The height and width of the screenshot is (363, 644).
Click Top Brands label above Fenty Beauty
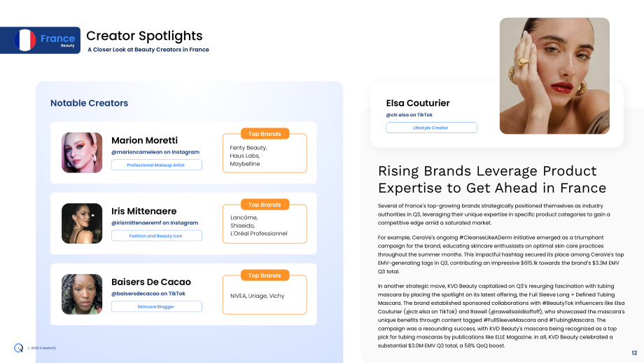coord(265,134)
